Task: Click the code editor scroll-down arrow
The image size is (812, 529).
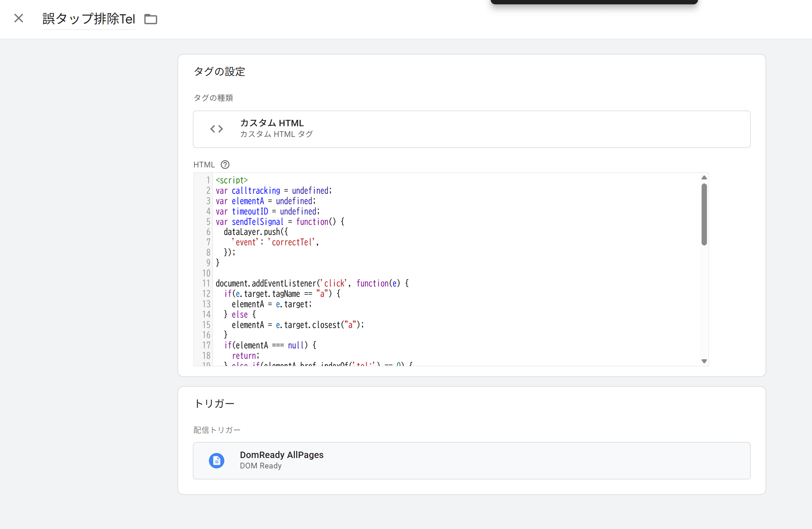Action: [704, 361]
